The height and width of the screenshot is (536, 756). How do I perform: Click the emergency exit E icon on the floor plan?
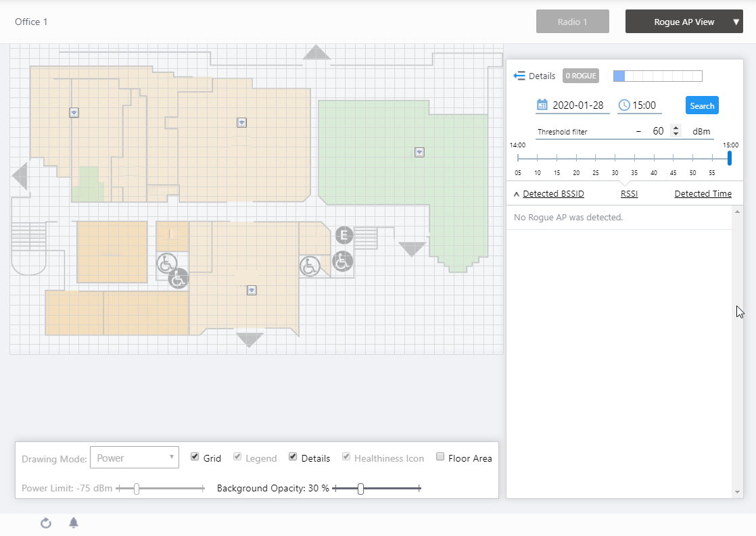click(x=344, y=235)
